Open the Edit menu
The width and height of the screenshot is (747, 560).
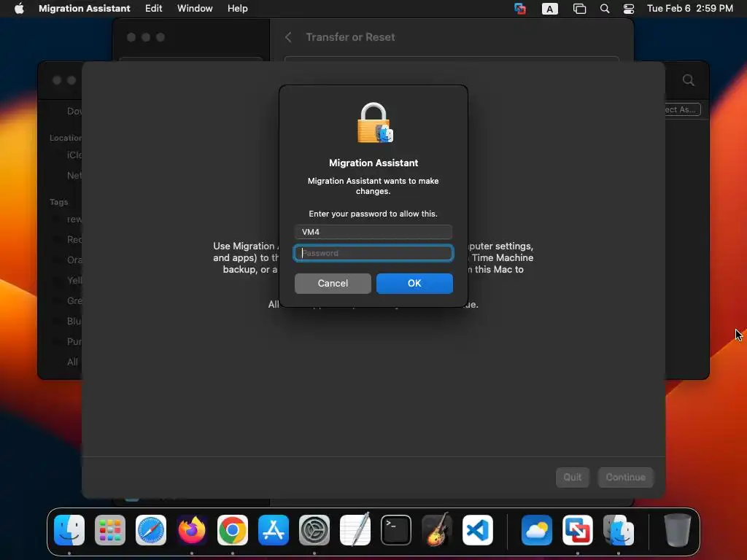[153, 9]
